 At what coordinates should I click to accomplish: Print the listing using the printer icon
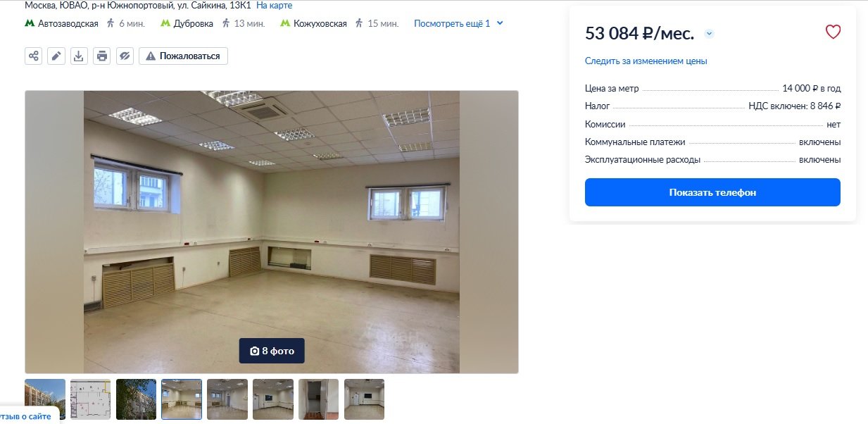(102, 56)
